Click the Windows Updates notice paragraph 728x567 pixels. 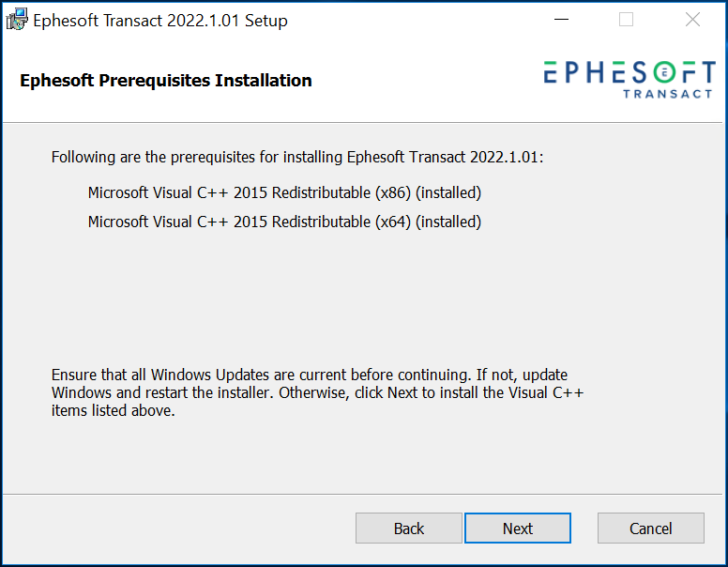point(317,392)
